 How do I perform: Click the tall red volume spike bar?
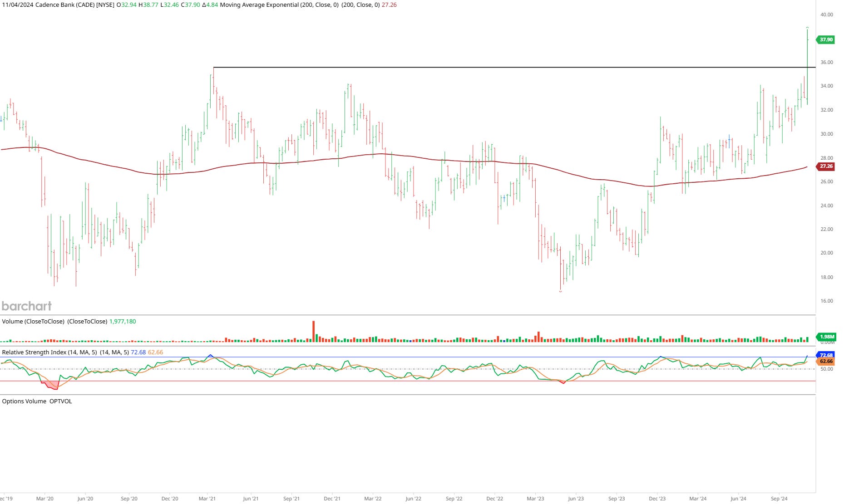[x=313, y=331]
